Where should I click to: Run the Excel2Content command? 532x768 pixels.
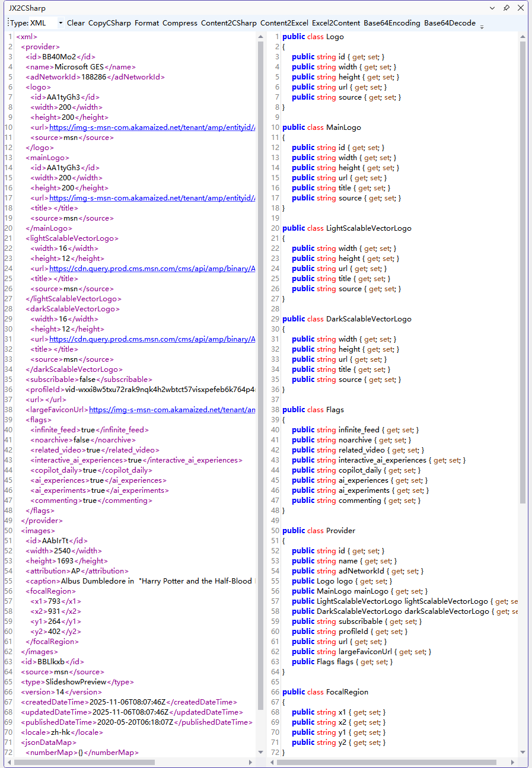pyautogui.click(x=336, y=23)
